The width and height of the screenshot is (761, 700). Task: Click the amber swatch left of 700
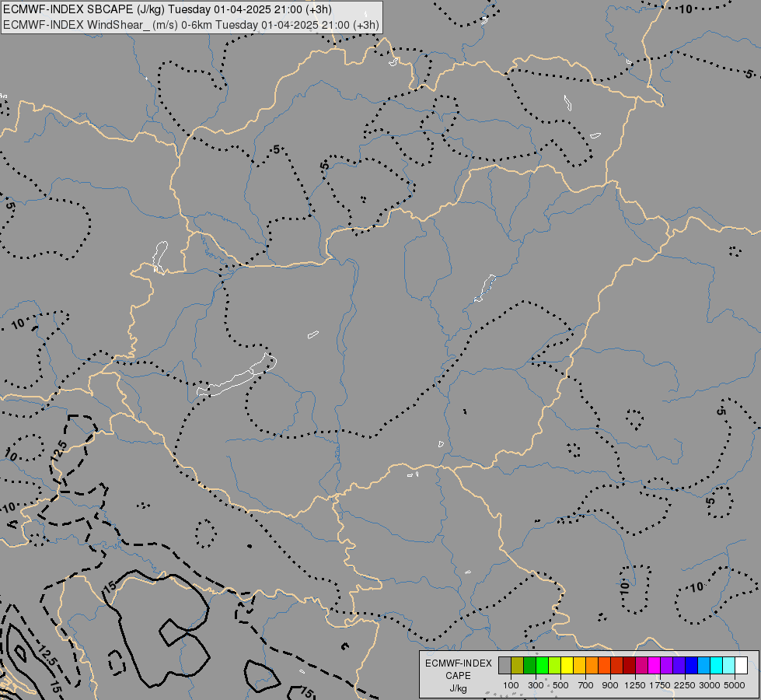(579, 666)
